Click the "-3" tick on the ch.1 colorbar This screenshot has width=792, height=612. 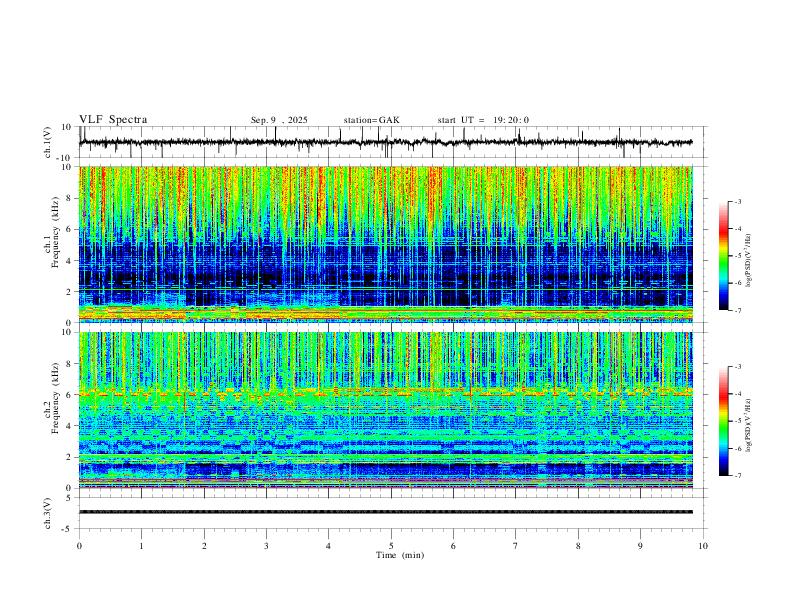(738, 201)
